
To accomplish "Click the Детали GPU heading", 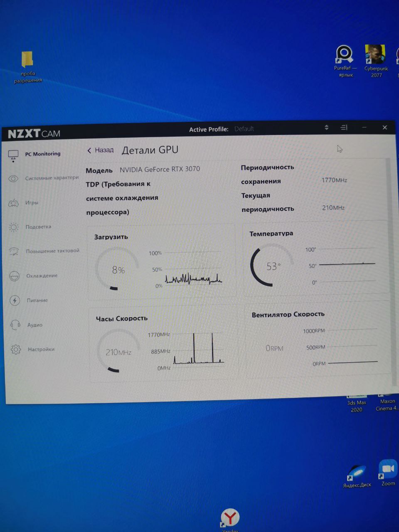I will (150, 150).
